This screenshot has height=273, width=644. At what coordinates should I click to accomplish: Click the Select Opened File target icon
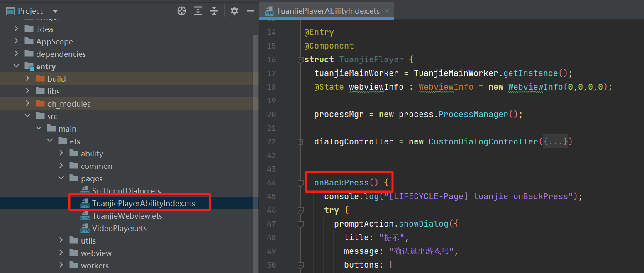[182, 11]
